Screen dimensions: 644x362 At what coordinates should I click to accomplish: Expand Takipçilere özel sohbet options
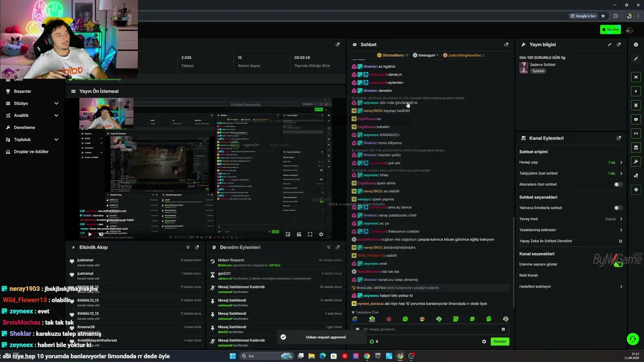571,173
